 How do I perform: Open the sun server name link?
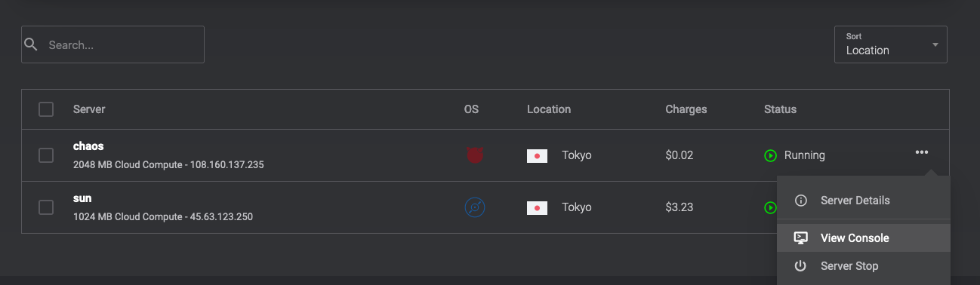tap(82, 198)
